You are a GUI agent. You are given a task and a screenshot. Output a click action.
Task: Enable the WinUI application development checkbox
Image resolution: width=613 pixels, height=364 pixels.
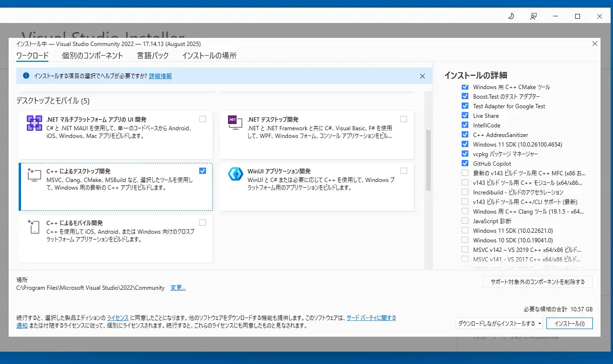(x=404, y=171)
